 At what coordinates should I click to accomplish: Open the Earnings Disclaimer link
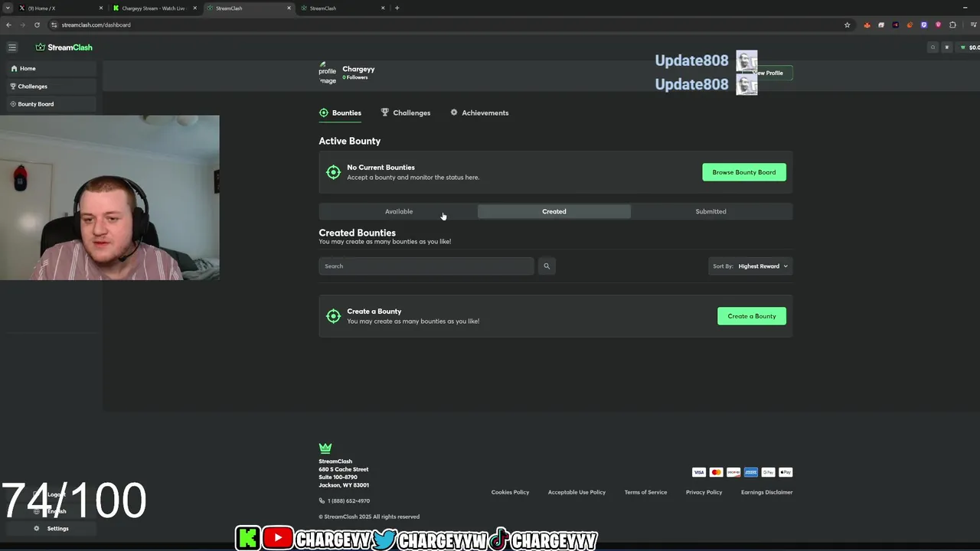tap(766, 492)
